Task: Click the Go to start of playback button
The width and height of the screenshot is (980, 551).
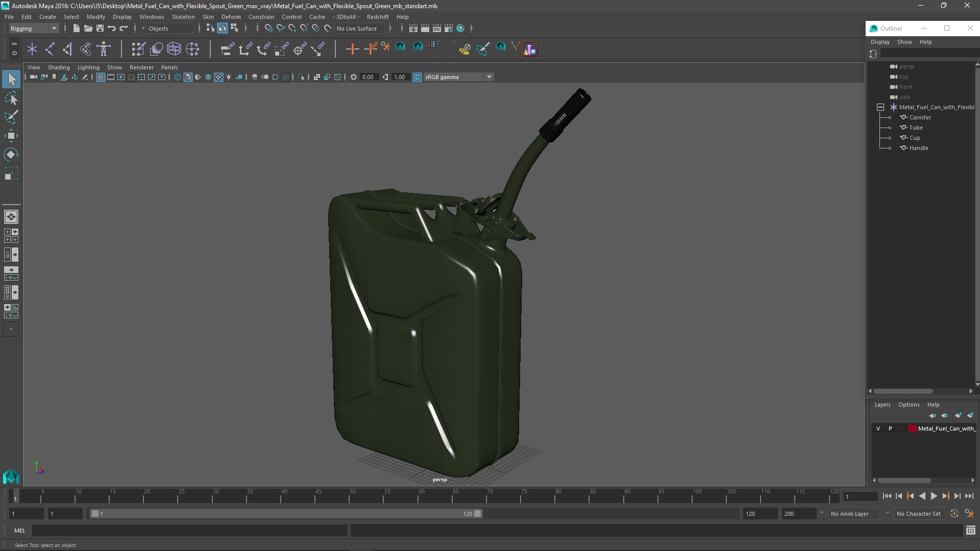Action: click(887, 496)
